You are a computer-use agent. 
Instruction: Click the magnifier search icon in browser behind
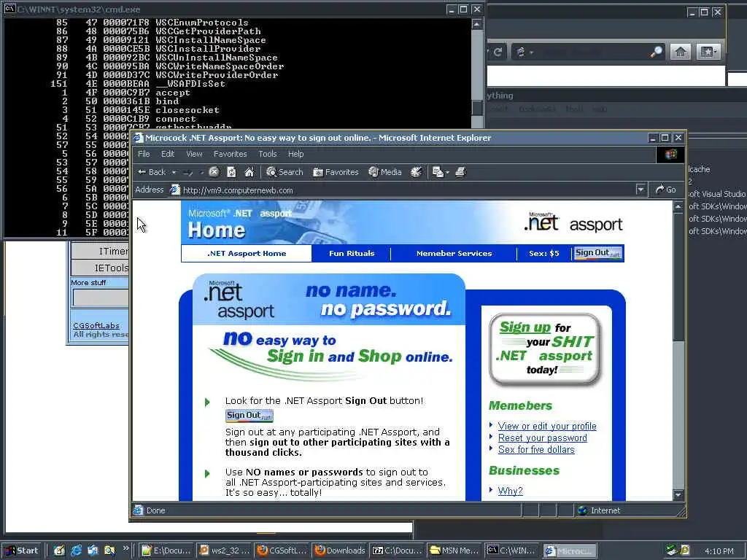[x=656, y=52]
